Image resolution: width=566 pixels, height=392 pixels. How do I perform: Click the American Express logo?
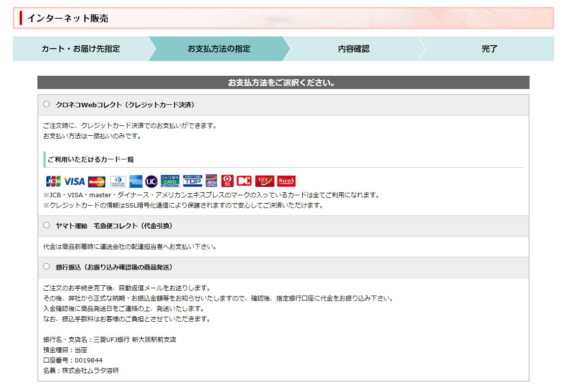point(136,181)
